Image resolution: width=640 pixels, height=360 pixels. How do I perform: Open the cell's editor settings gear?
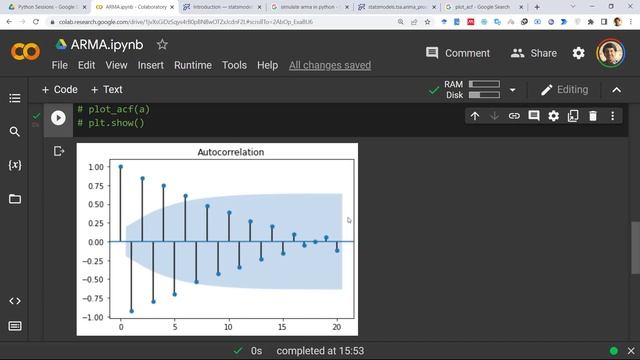click(553, 116)
